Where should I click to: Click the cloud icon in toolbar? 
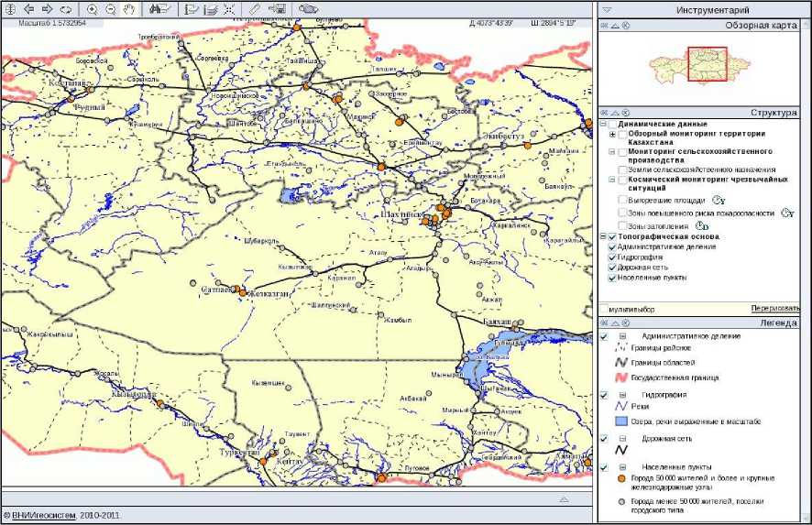pyautogui.click(x=308, y=8)
